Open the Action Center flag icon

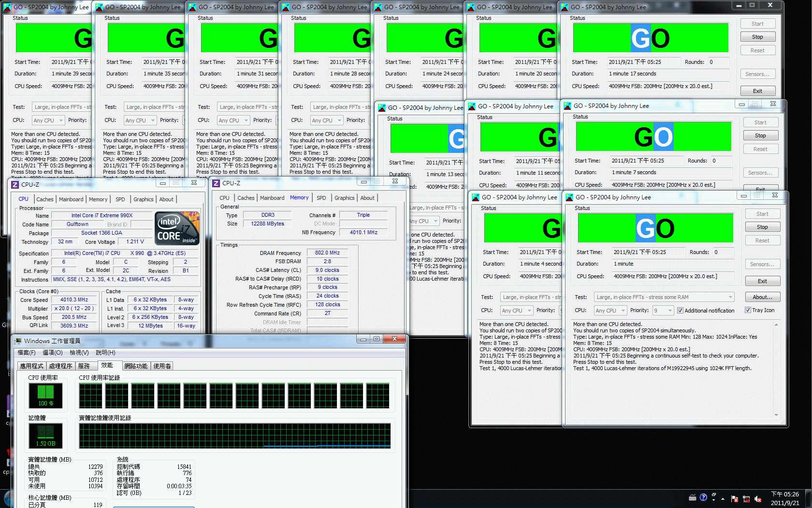pos(735,499)
